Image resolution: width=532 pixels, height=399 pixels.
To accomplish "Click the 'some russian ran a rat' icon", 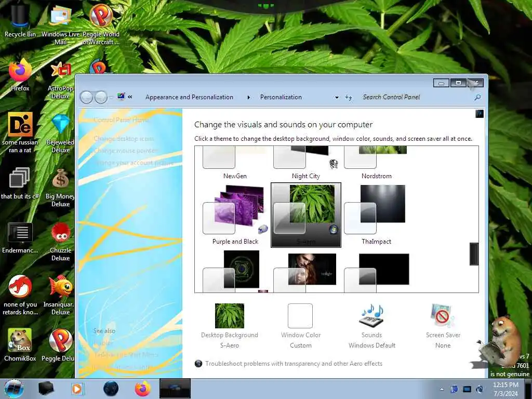I will [20, 132].
